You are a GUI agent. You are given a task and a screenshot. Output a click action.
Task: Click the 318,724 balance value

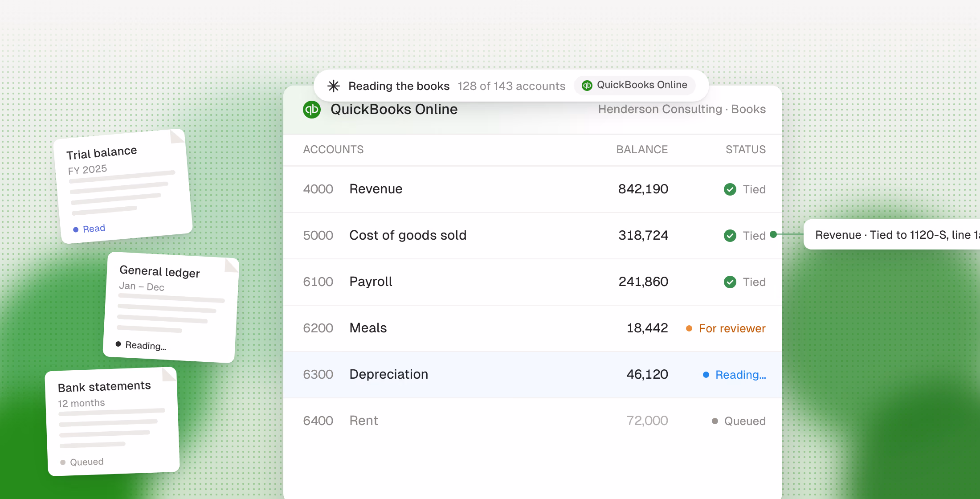coord(643,235)
